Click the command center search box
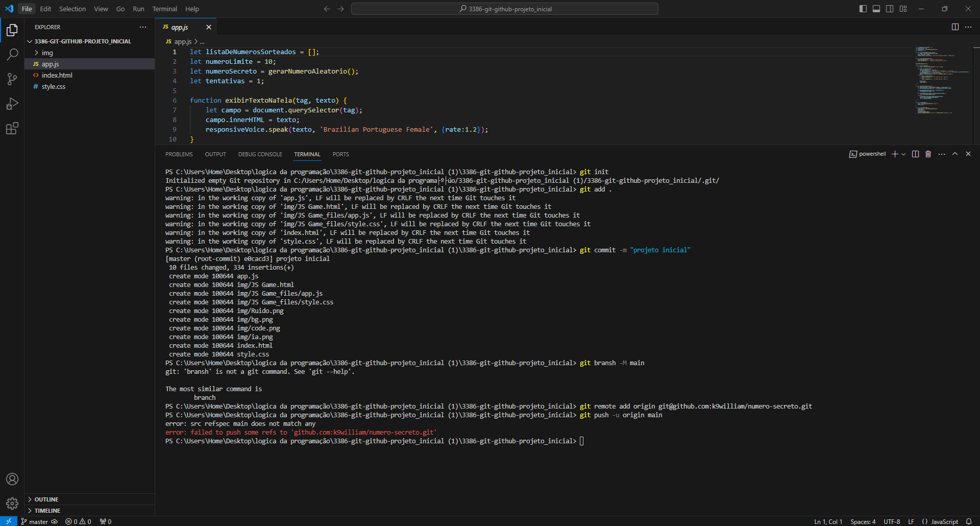 (505, 9)
